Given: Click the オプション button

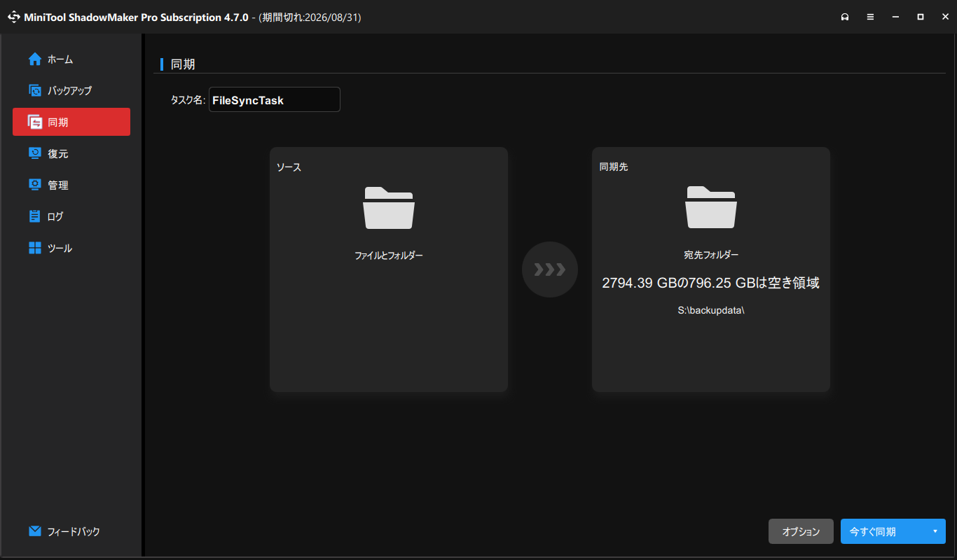Looking at the screenshot, I should pos(801,531).
